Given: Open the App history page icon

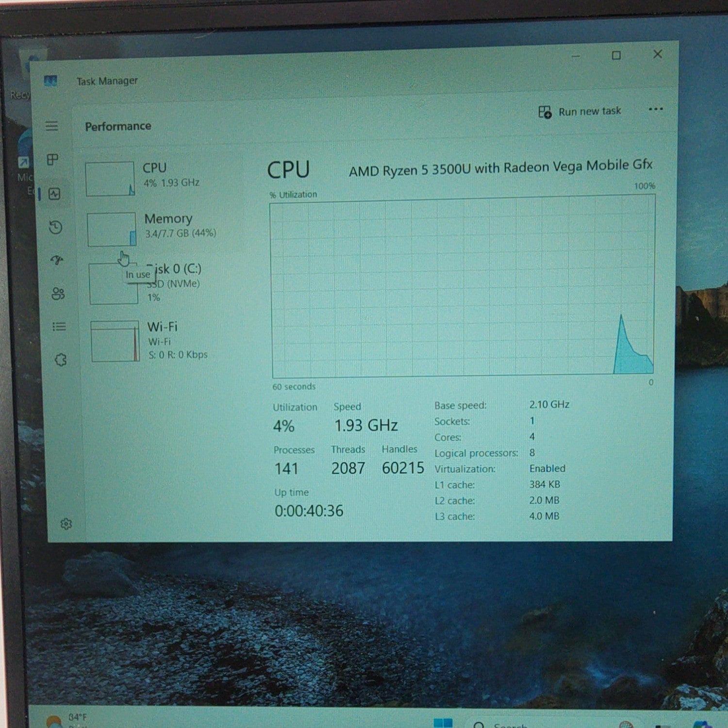Looking at the screenshot, I should (56, 227).
